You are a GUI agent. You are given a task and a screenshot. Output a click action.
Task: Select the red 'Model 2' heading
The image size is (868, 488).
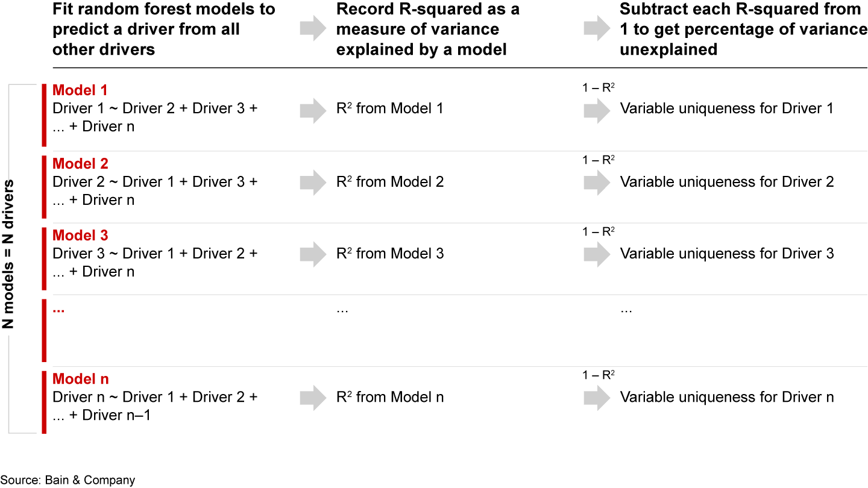80,164
